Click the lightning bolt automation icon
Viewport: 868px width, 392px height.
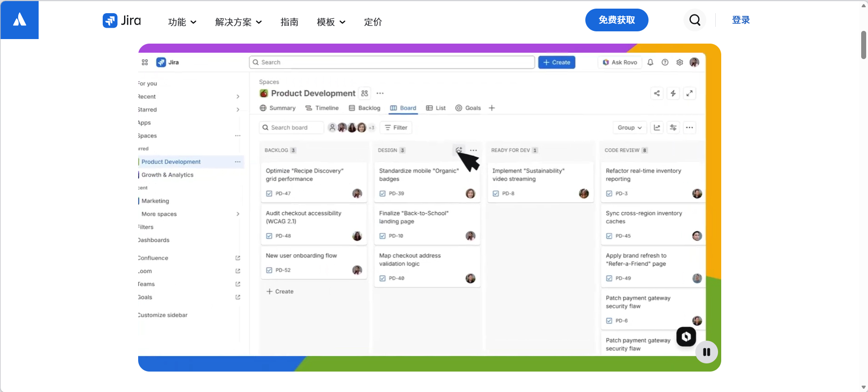pyautogui.click(x=673, y=93)
